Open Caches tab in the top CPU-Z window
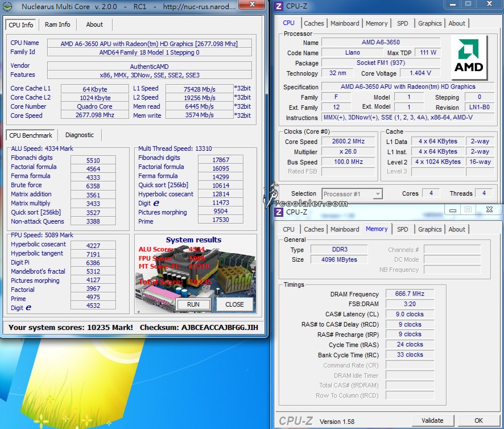Viewport: 504px width, 429px height. click(313, 23)
